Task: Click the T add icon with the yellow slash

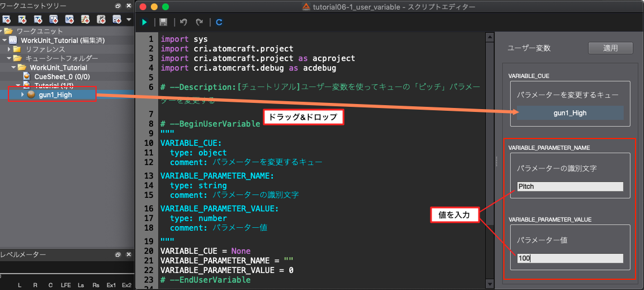Action: click(22, 19)
